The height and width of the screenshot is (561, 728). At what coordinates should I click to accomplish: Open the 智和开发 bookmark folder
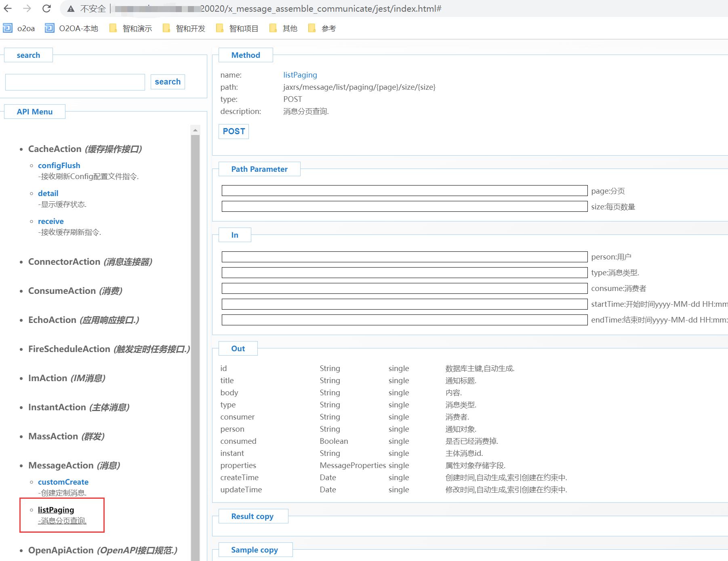click(184, 28)
